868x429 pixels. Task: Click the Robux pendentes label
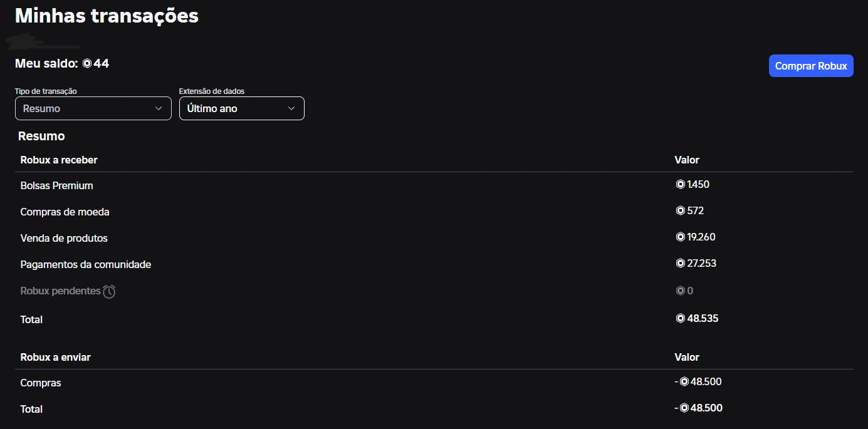(60, 291)
